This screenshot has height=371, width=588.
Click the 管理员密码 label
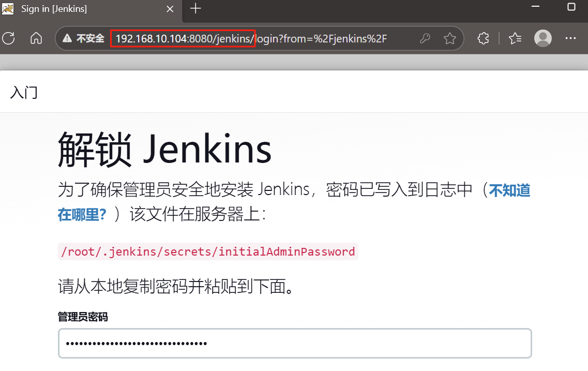[x=83, y=317]
